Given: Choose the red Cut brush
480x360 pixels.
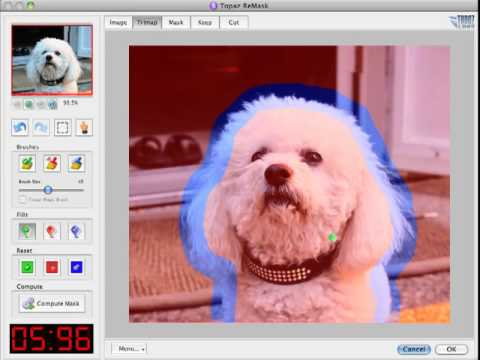Looking at the screenshot, I should (x=52, y=163).
